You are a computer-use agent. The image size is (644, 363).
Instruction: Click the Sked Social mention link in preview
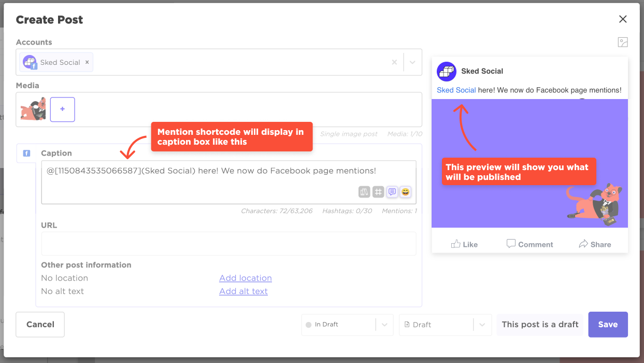tap(456, 90)
